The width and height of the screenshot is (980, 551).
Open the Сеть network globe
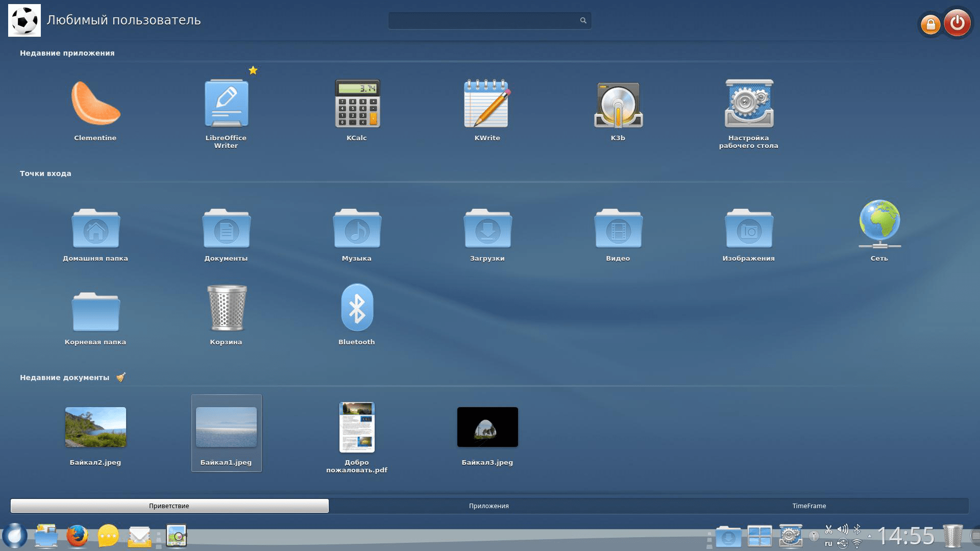click(879, 224)
